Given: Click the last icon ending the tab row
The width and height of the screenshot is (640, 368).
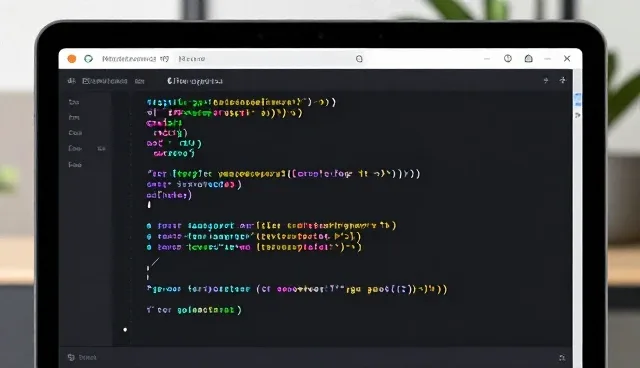Looking at the screenshot, I should 563,80.
